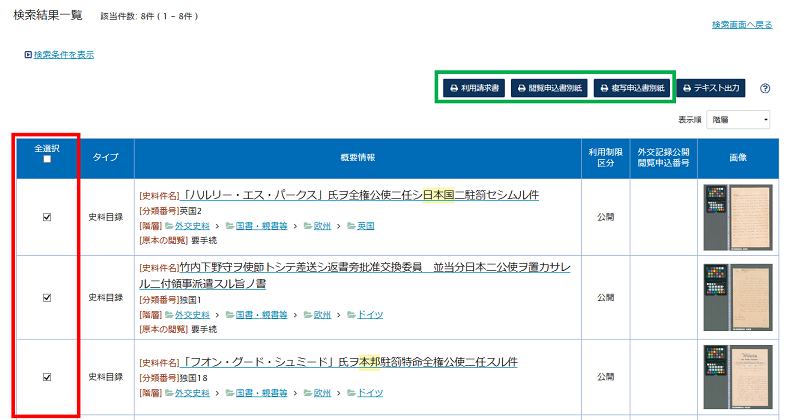Click the 外交記録公開閲覧申込番号 column header

pos(664,158)
